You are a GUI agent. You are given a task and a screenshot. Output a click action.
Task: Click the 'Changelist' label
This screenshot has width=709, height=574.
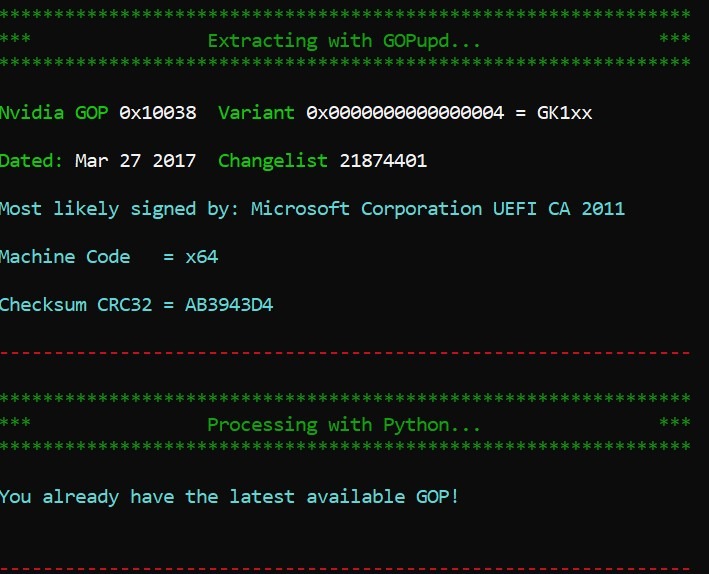(273, 161)
